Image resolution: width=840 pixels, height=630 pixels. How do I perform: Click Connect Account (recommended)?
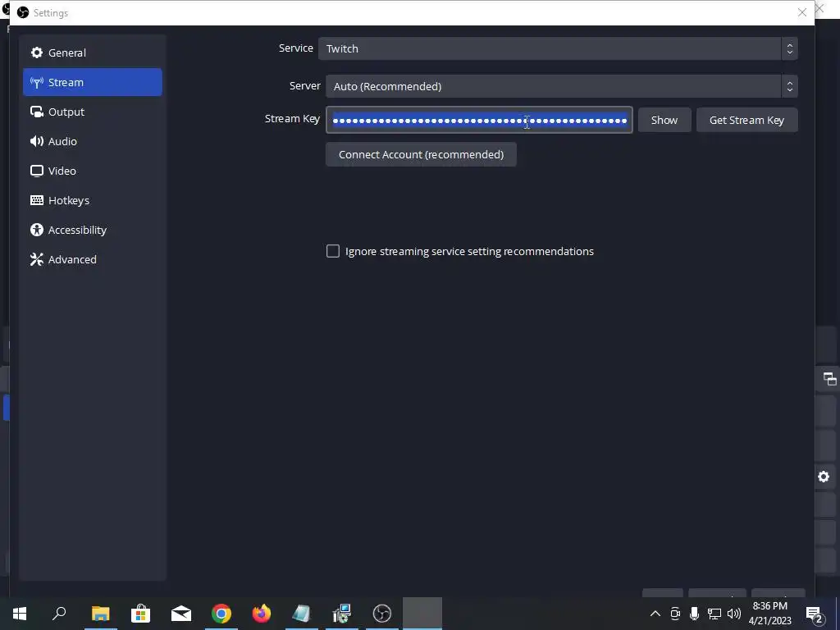click(421, 154)
